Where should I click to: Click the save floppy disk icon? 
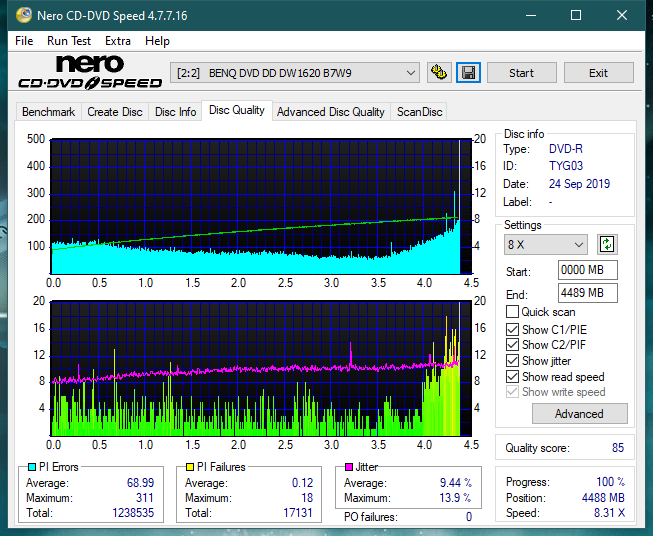coord(469,73)
